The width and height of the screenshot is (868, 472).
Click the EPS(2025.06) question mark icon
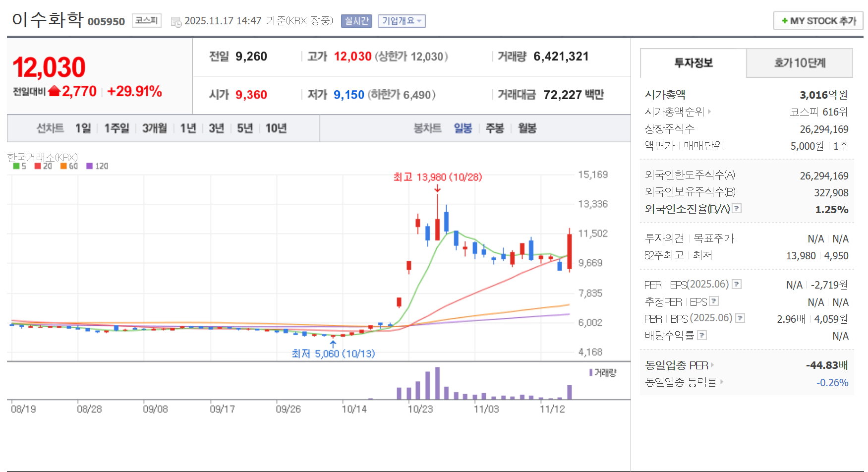click(737, 285)
